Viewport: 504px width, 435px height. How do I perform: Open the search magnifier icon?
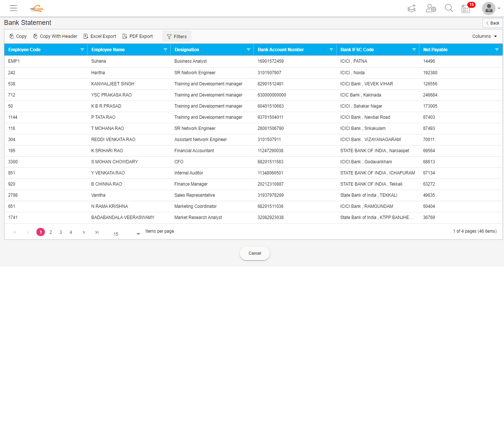449,8
